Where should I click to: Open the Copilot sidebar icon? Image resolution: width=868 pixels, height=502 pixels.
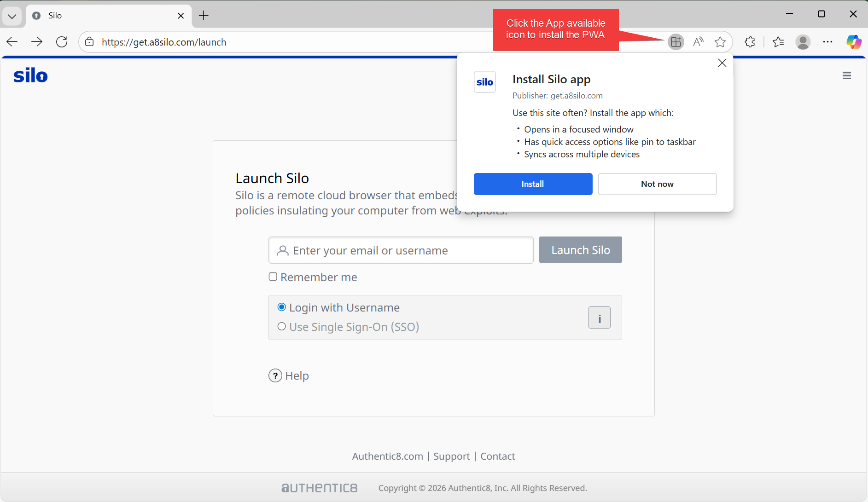(x=854, y=42)
